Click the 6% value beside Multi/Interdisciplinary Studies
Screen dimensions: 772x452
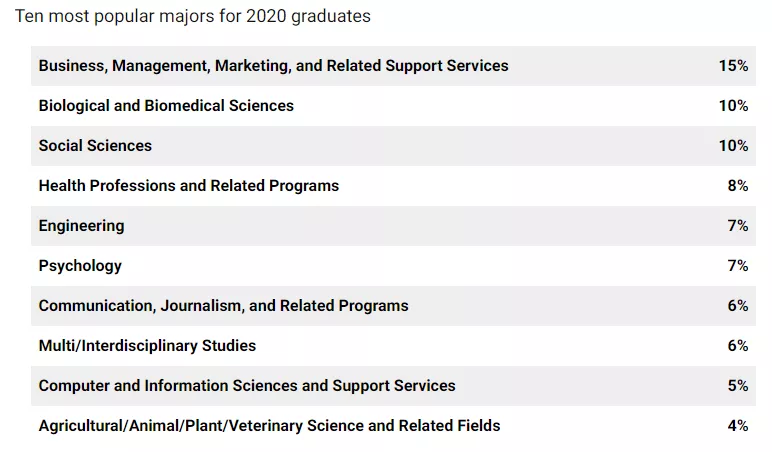(738, 346)
